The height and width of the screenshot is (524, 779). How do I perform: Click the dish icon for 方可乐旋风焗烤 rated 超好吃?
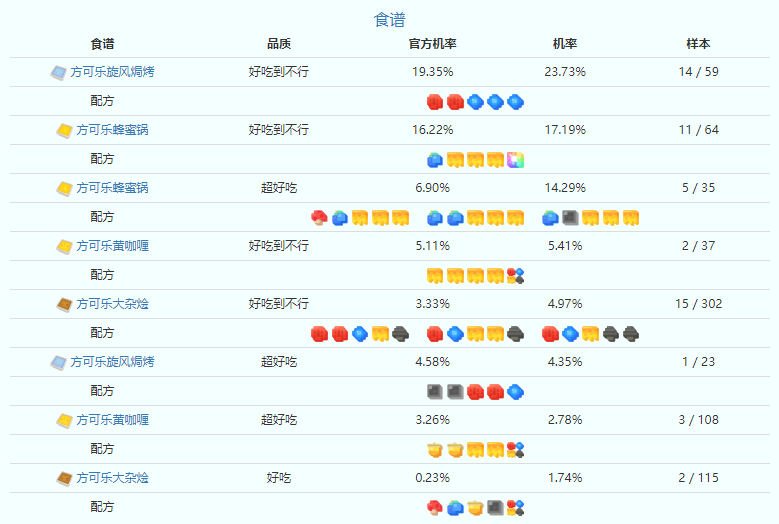click(58, 363)
